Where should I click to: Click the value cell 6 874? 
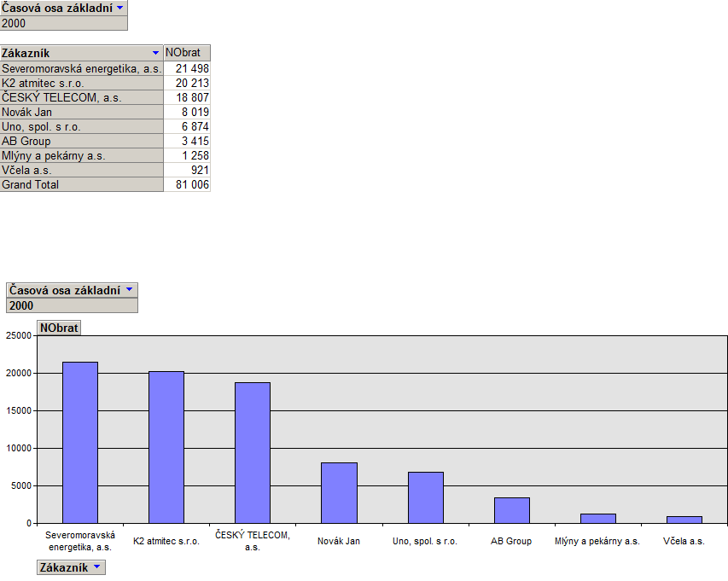point(187,126)
